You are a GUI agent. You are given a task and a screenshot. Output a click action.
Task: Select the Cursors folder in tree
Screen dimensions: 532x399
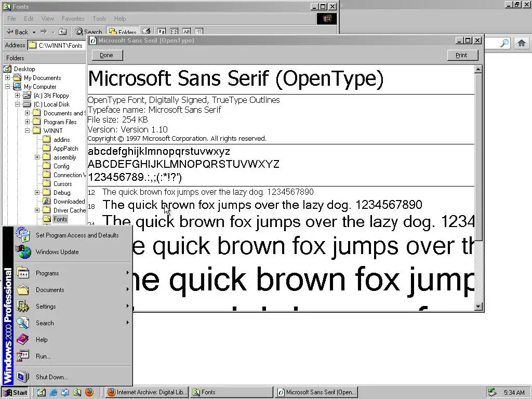pyautogui.click(x=63, y=183)
